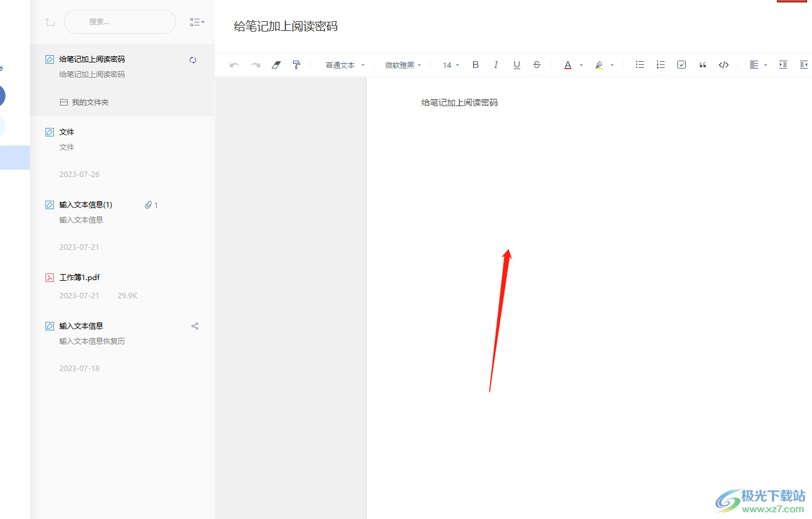Insert a code block
Screen dimensions: 812x519
723,65
